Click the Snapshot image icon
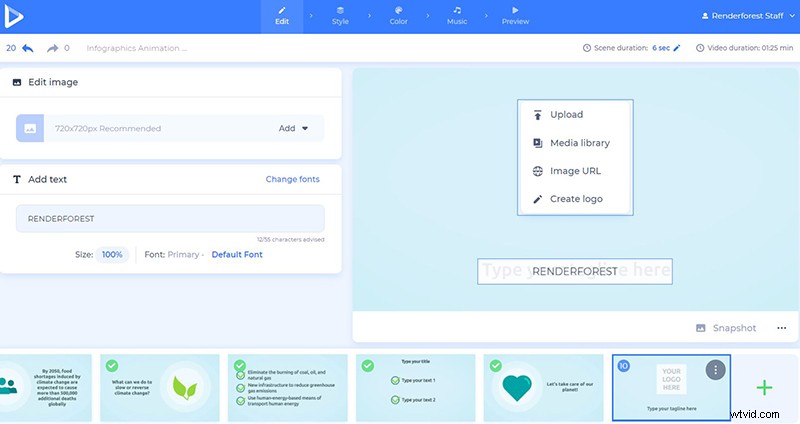This screenshot has height=424, width=800. (701, 328)
